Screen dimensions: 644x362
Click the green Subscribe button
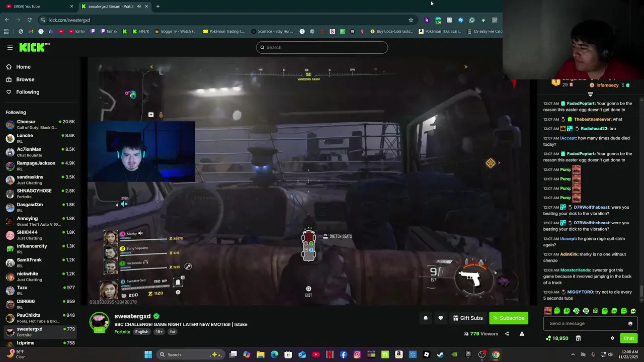click(509, 318)
